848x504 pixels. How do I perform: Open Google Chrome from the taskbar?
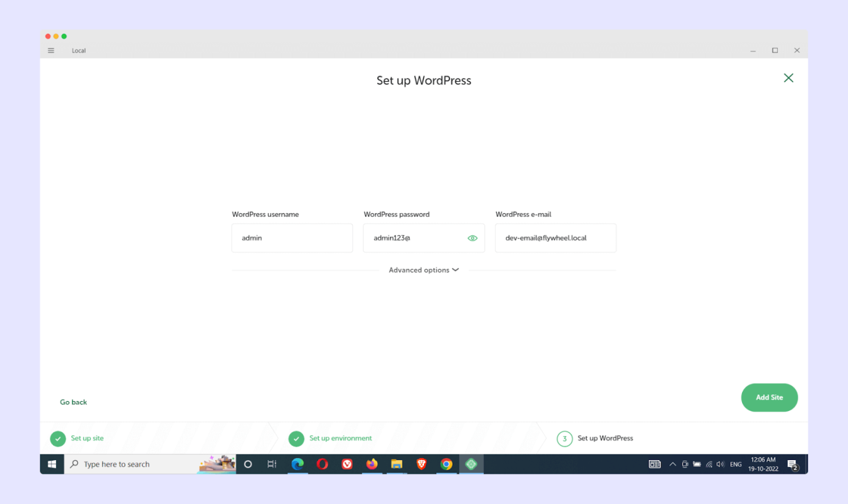coord(446,464)
